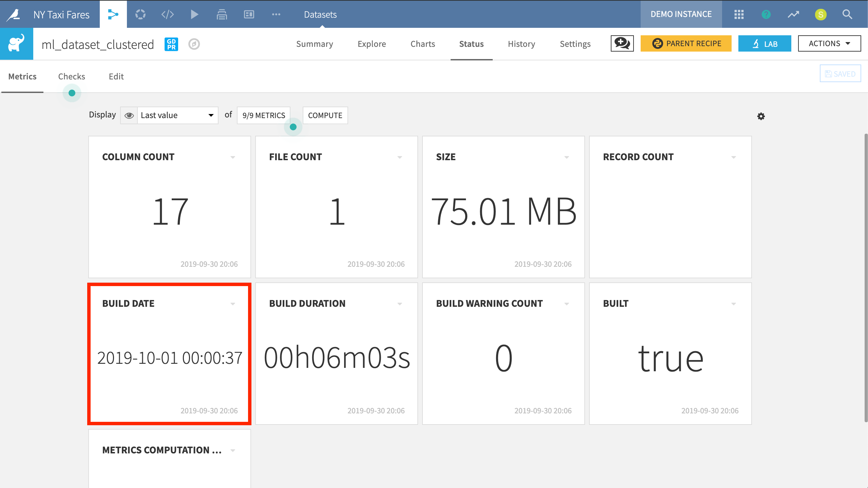
Task: Click the DEMO INSTANCE banner
Action: (681, 14)
